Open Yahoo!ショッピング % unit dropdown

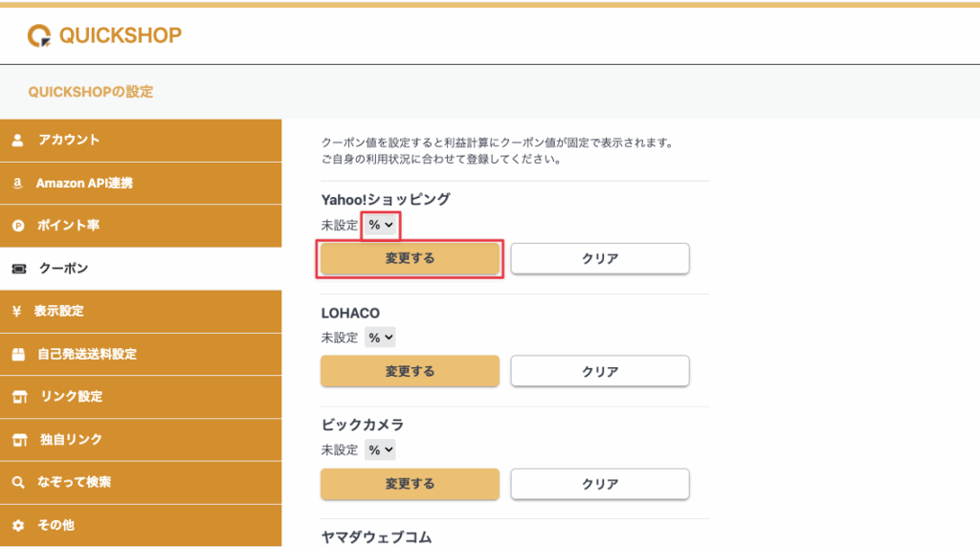point(382,225)
